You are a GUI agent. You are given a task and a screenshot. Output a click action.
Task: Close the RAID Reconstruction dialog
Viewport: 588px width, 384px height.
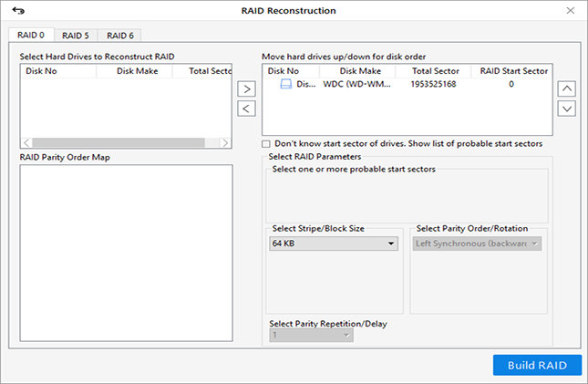(x=571, y=11)
